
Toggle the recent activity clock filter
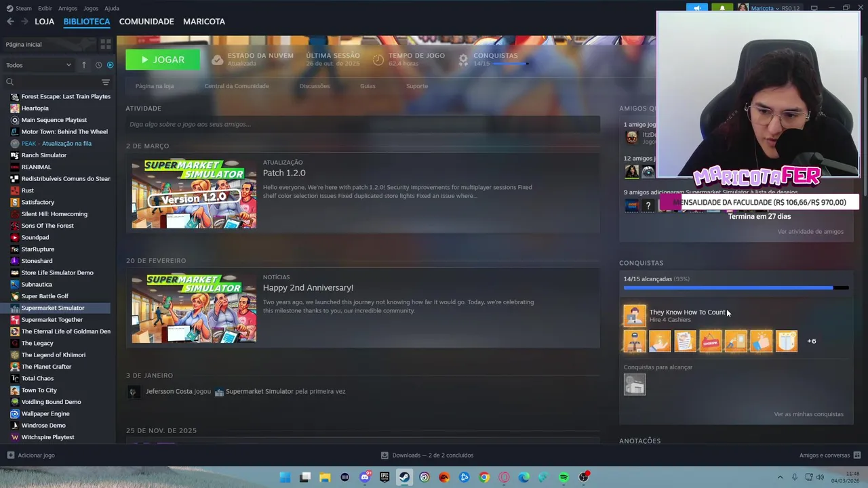coord(98,65)
